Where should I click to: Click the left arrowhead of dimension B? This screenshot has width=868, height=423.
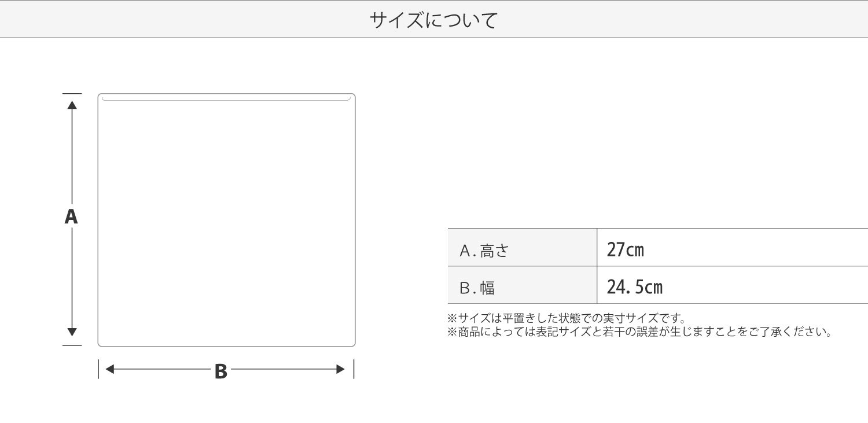point(109,369)
